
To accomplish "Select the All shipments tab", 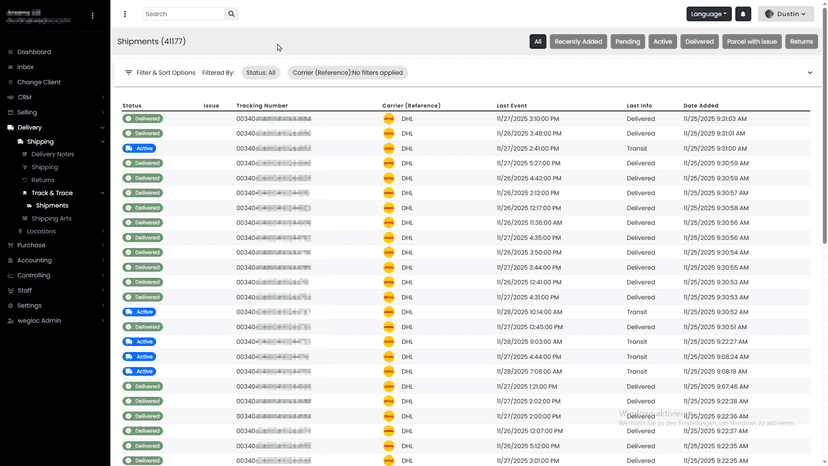I will [x=538, y=41].
